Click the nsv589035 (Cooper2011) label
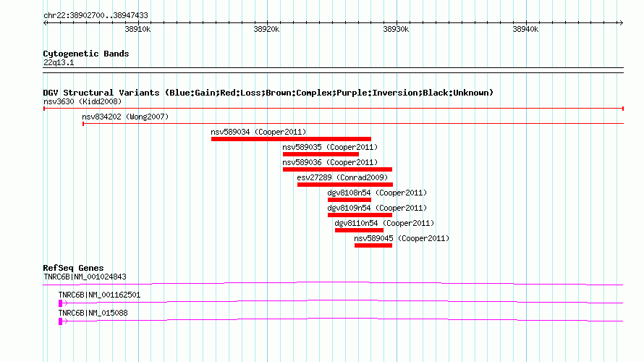 click(x=330, y=147)
